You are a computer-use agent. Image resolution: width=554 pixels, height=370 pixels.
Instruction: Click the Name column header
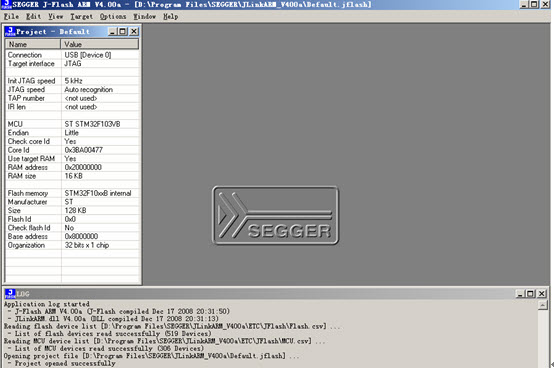tap(33, 44)
